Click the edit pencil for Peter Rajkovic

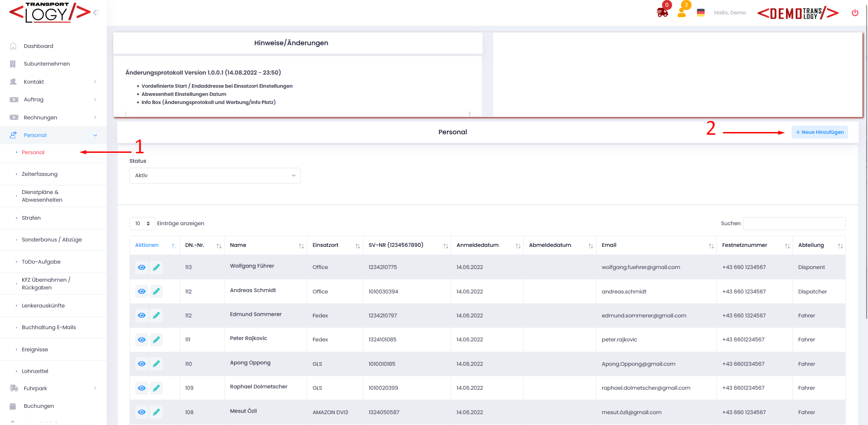156,340
